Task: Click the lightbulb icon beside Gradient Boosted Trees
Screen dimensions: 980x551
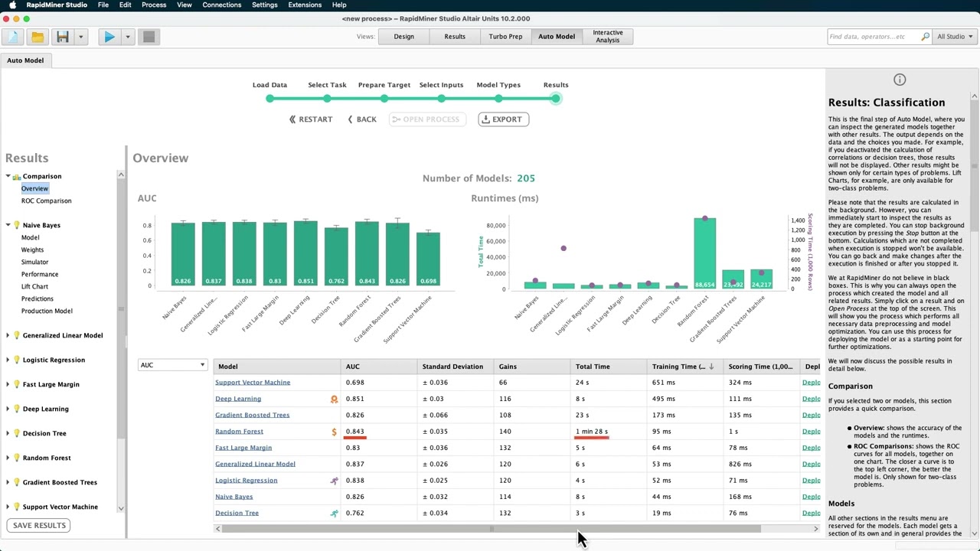Action: pos(17,483)
